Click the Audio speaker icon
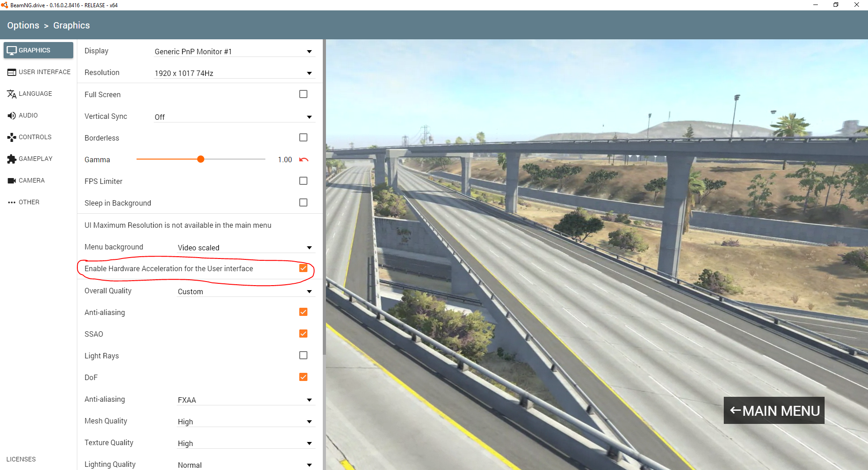 [12, 116]
